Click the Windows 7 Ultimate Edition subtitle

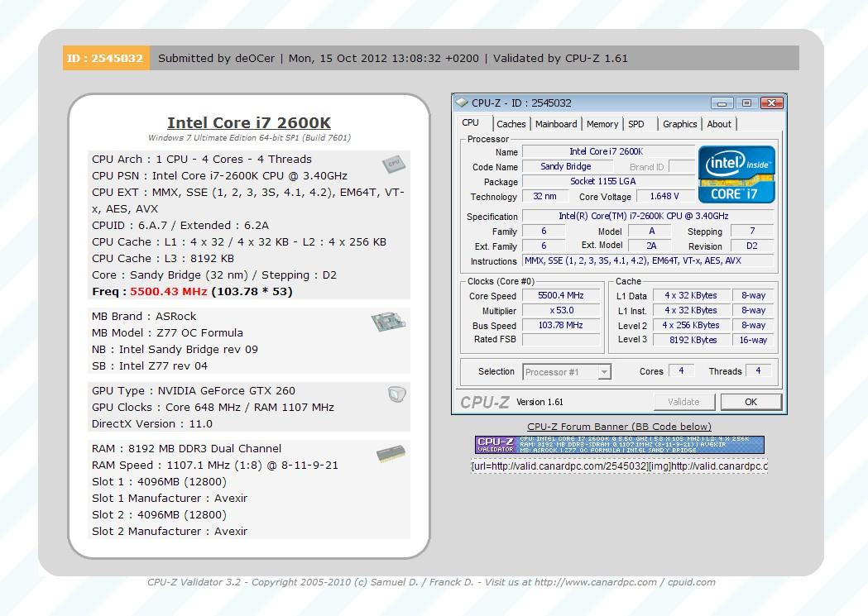coord(249,138)
